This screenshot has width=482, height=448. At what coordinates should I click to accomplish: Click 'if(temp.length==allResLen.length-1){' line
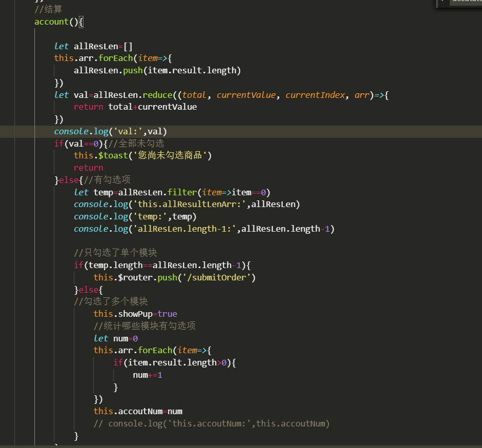click(x=162, y=266)
